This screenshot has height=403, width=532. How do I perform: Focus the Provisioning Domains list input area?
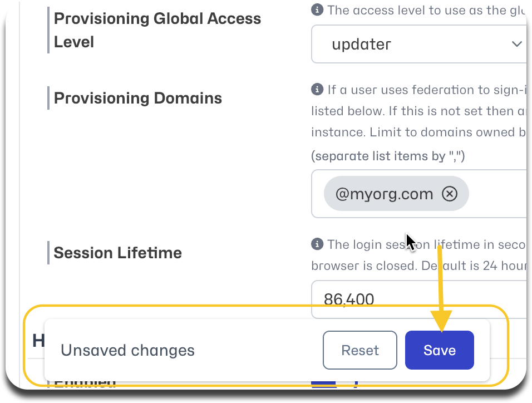(x=418, y=194)
